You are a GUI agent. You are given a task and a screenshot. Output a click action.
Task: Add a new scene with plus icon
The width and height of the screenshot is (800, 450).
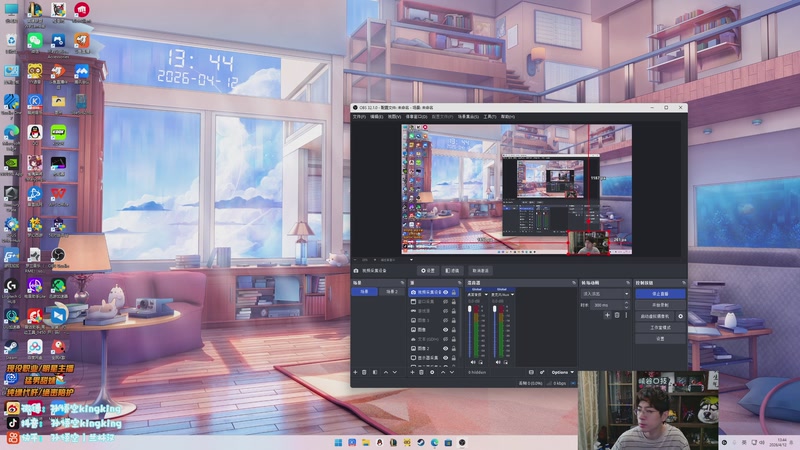point(355,372)
